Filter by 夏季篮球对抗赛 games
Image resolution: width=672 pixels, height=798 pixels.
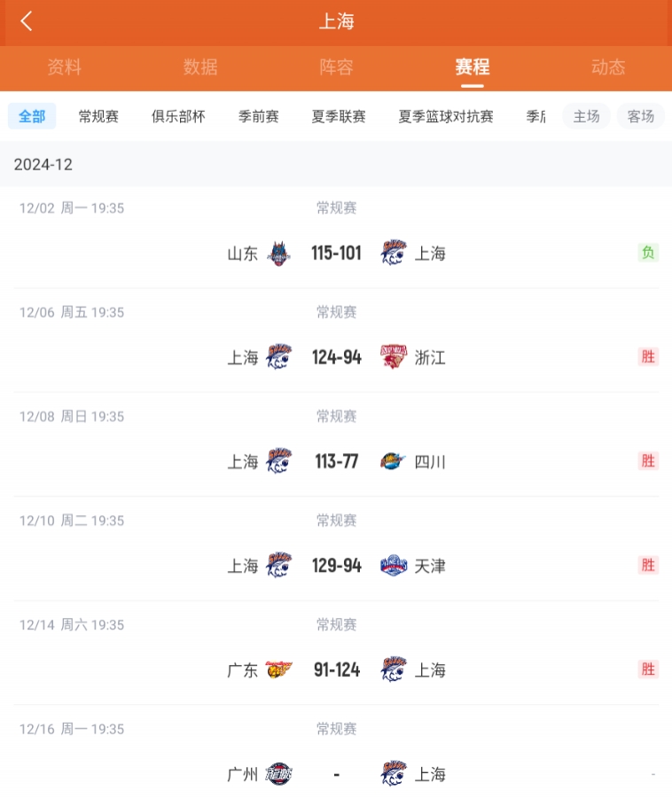(x=446, y=116)
